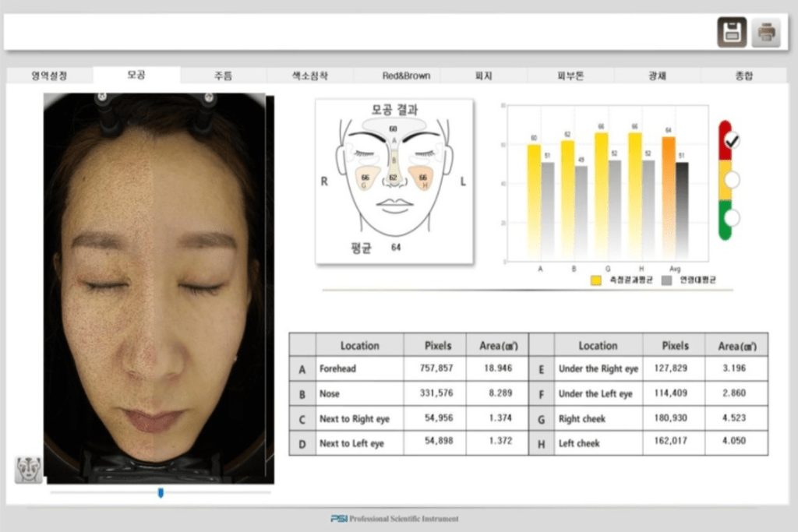This screenshot has height=532, width=798.
Task: Open the 주름 tab
Action: (223, 76)
